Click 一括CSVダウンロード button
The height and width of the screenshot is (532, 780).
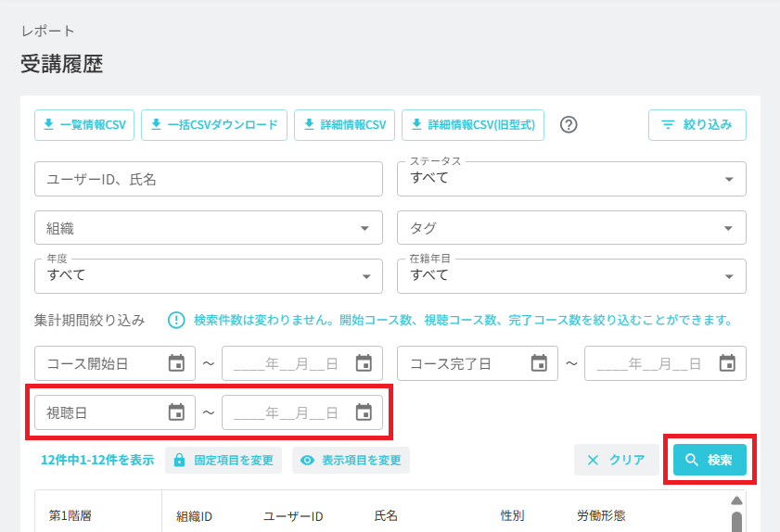pos(214,125)
